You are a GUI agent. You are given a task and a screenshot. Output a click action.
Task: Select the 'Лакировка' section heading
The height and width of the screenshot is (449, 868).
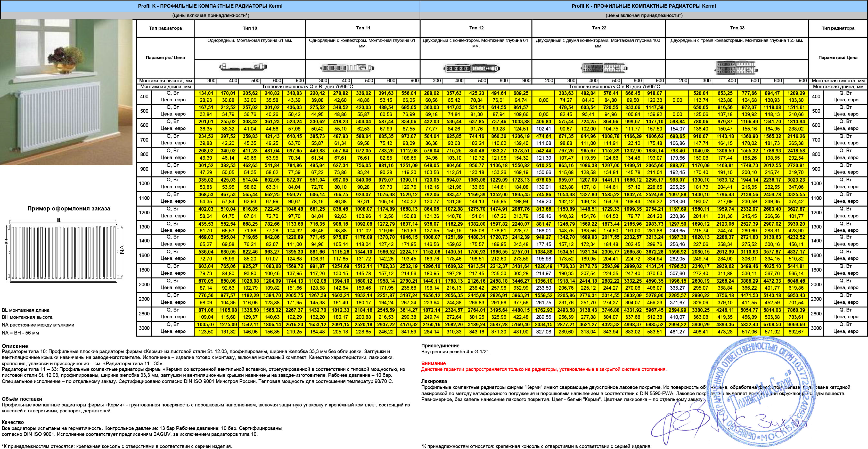pos(434,381)
